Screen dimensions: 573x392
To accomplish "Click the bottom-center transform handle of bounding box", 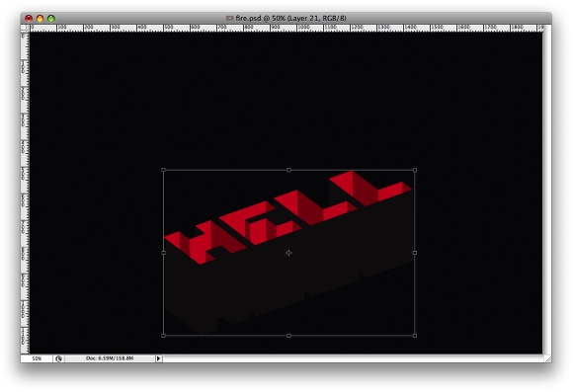I will (x=288, y=336).
